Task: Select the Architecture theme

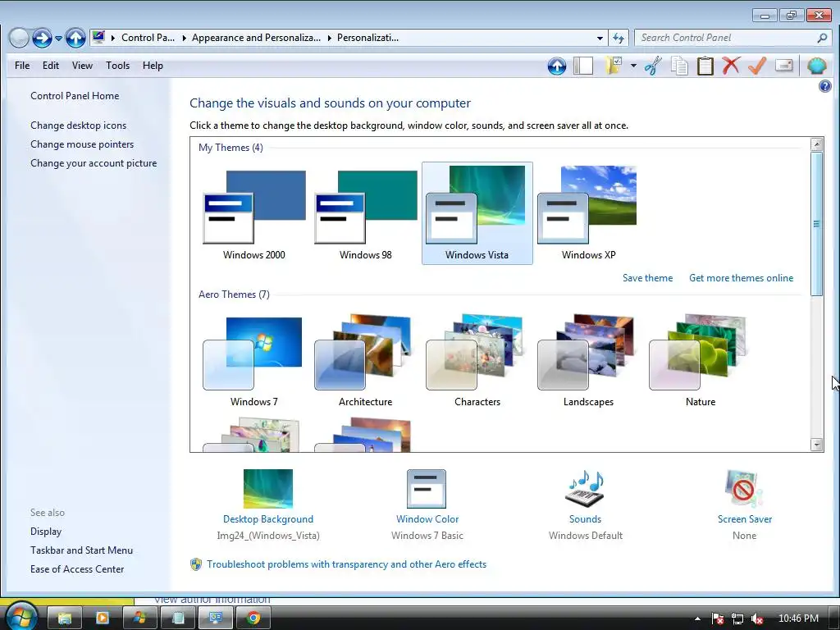Action: [366, 360]
